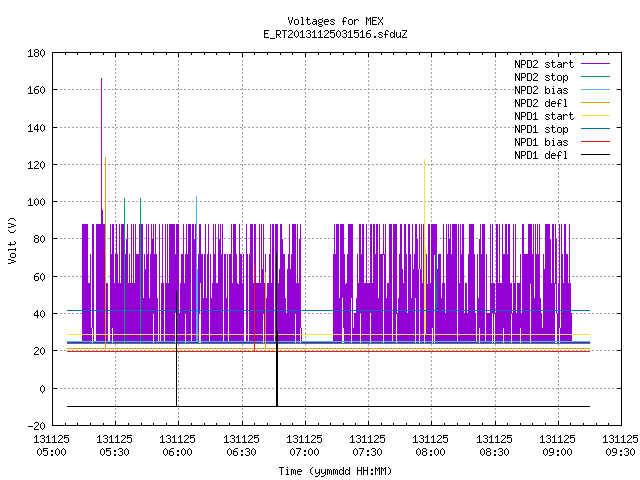Click the Time (yymmdd HH:MM) axis label
The height and width of the screenshot is (480, 640).
[335, 471]
